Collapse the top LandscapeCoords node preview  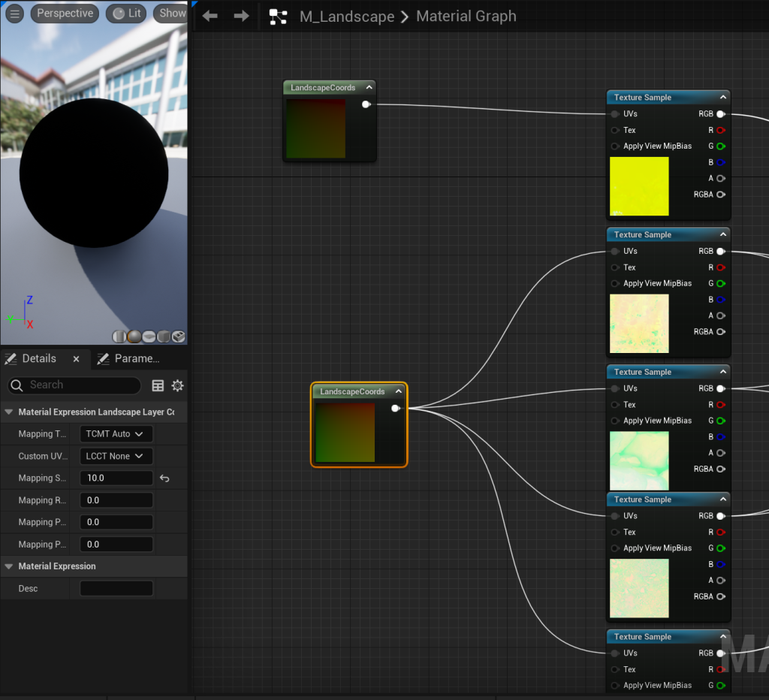pos(369,88)
